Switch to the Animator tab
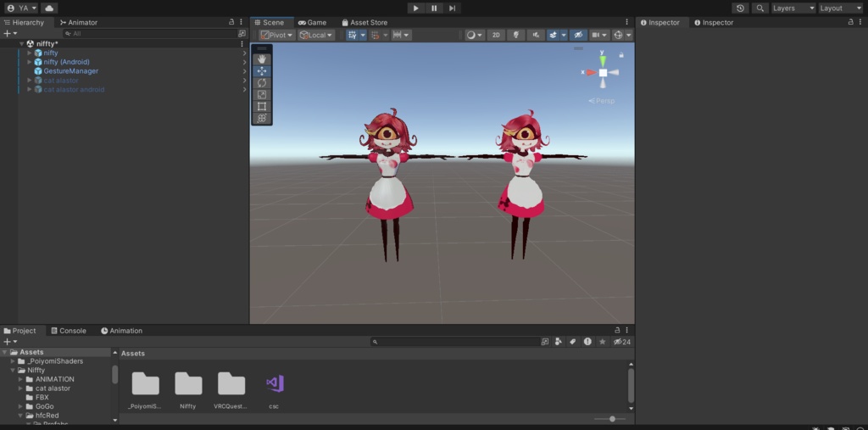Viewport: 868px width, 430px height. pyautogui.click(x=79, y=22)
